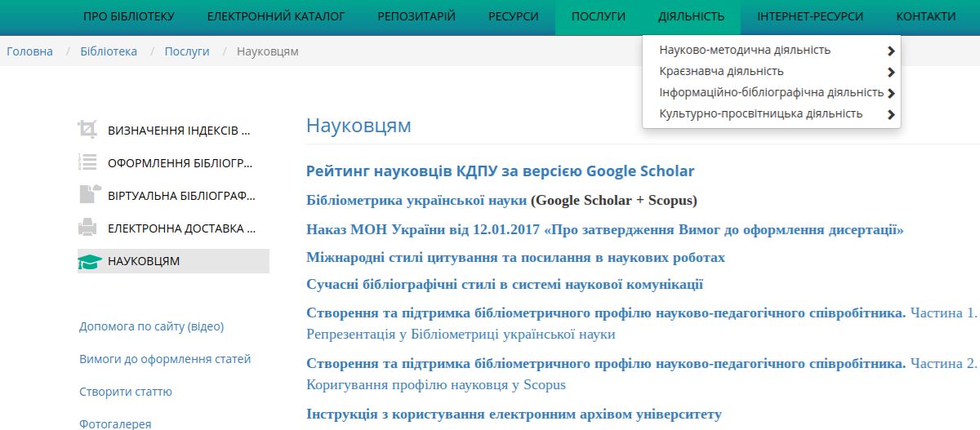Click the crop icon beside Визначення індексів
The width and height of the screenshot is (980, 430).
point(87,130)
